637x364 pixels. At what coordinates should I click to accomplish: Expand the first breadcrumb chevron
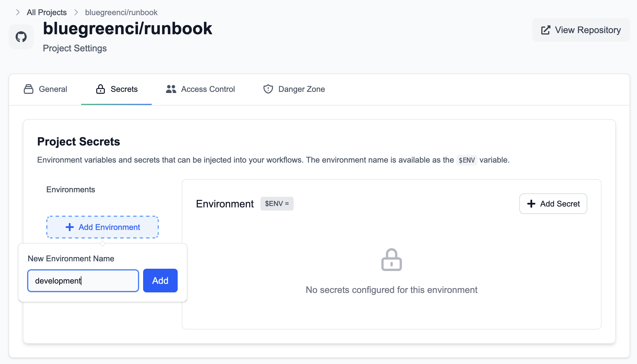(x=18, y=12)
